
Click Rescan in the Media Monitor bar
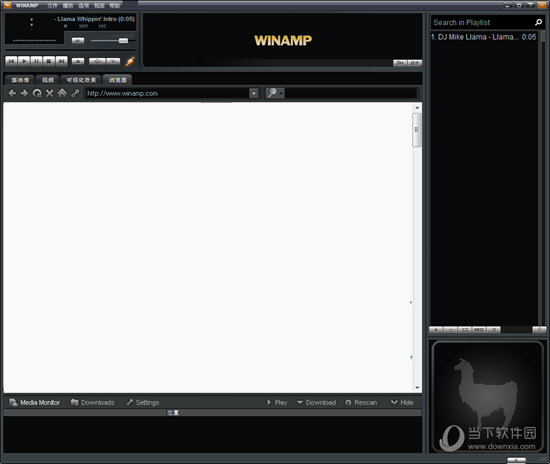[x=361, y=403]
